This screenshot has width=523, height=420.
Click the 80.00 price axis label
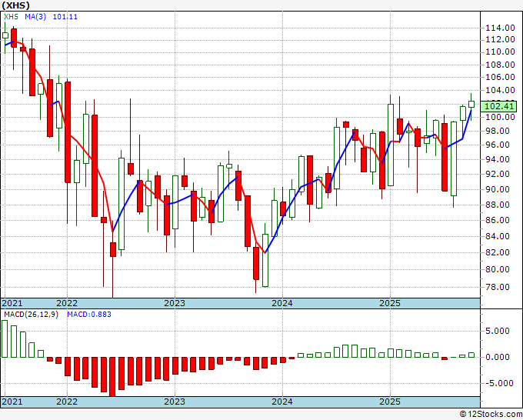click(x=498, y=269)
